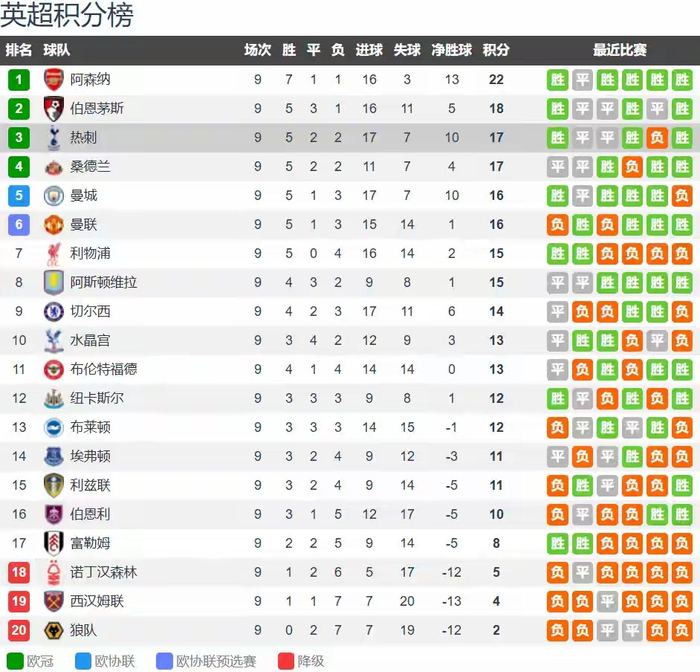Click the 净胜球 column header

[452, 50]
